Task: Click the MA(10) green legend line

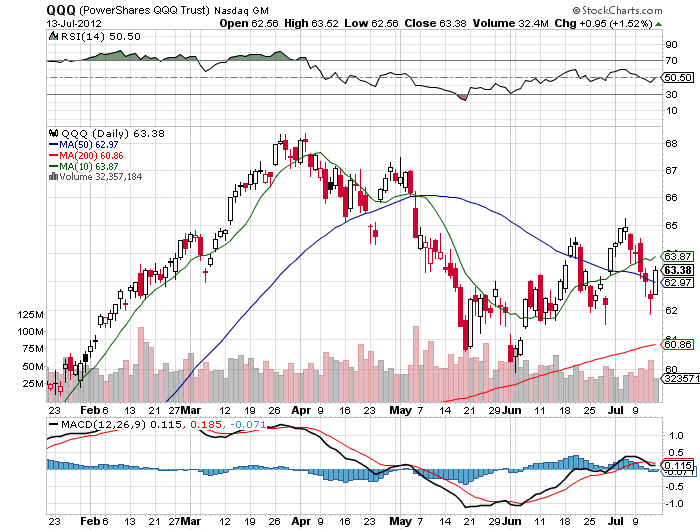Action: click(53, 167)
